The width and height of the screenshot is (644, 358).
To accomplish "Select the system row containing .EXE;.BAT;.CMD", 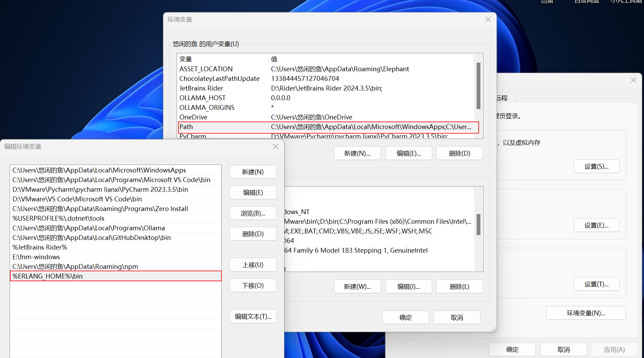I will click(x=379, y=231).
